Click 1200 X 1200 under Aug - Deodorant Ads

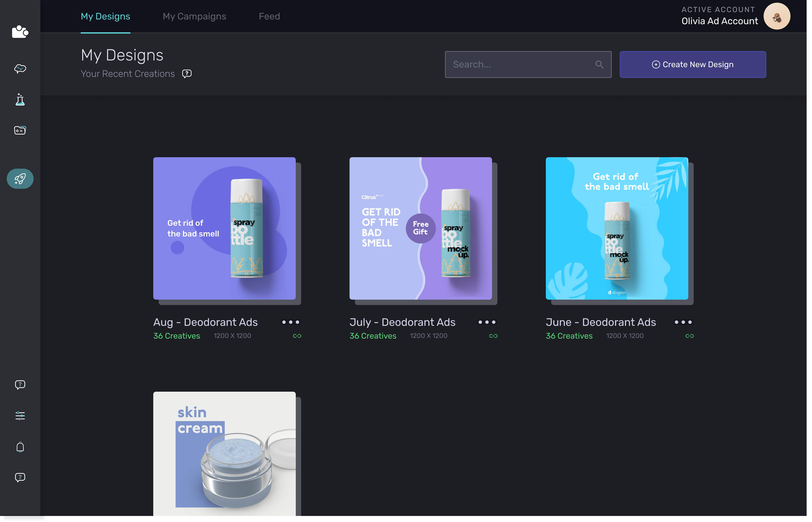click(x=232, y=336)
